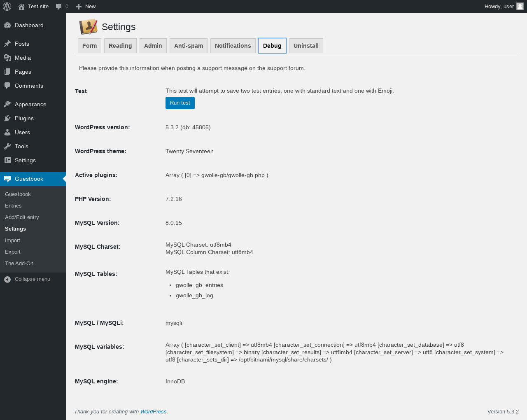Click the guestbook plugin logo beside Settings heading

[89, 27]
